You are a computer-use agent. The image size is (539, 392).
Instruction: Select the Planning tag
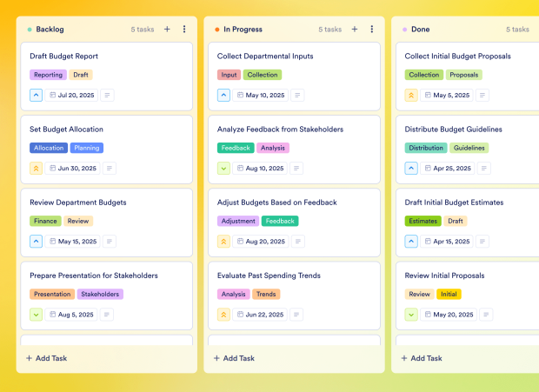87,148
